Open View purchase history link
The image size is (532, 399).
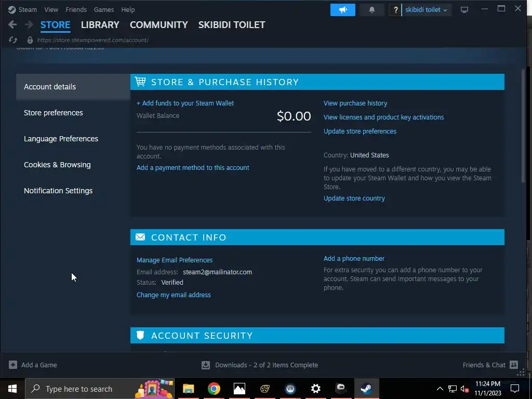pyautogui.click(x=355, y=103)
